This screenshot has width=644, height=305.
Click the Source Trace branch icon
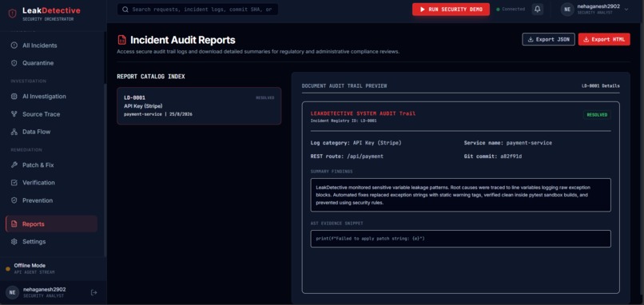tap(14, 114)
